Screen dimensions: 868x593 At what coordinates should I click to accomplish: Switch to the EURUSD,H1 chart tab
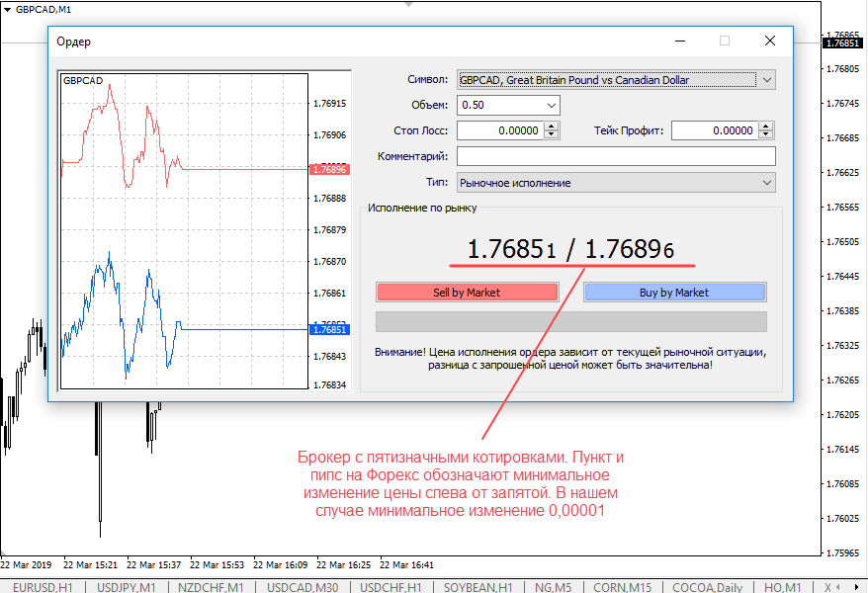click(x=43, y=587)
